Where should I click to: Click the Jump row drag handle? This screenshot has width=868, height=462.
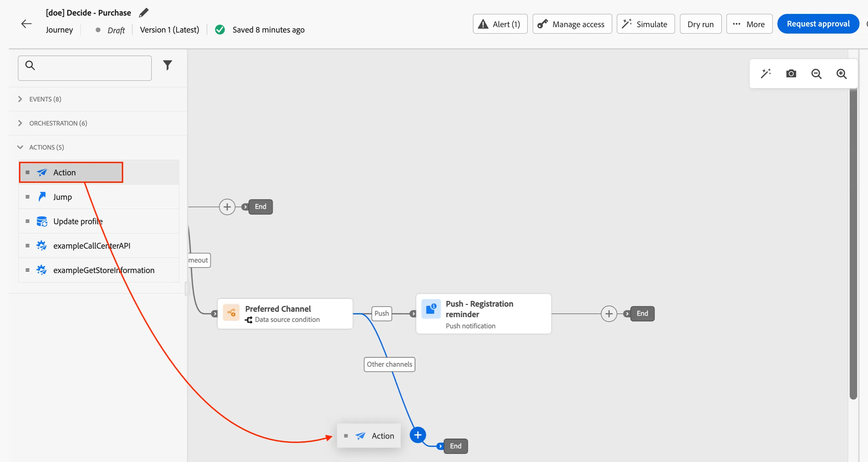(27, 197)
